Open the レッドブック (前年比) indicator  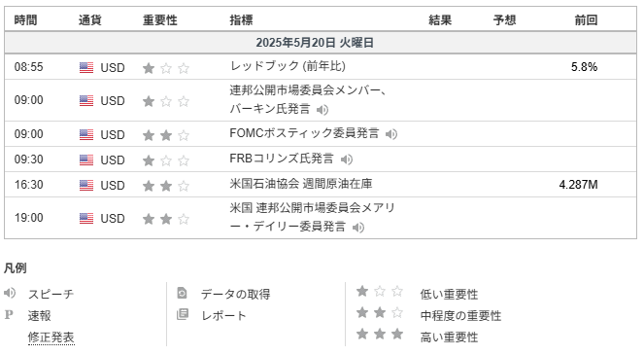[x=288, y=66]
